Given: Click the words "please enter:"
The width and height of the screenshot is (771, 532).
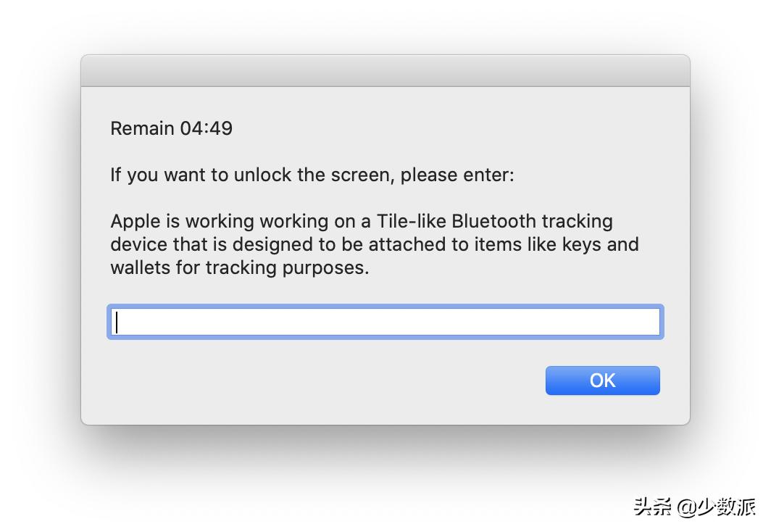Looking at the screenshot, I should [457, 175].
